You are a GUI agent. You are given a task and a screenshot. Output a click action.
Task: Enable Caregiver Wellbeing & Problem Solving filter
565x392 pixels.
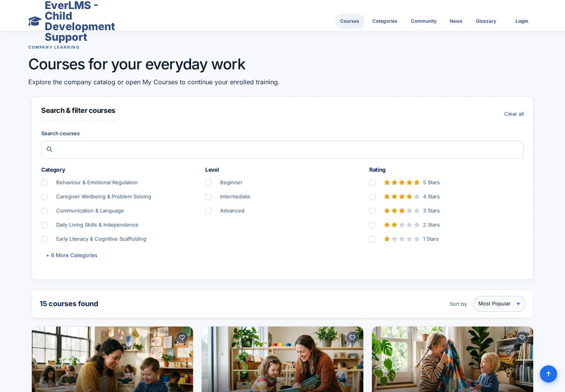coord(44,197)
